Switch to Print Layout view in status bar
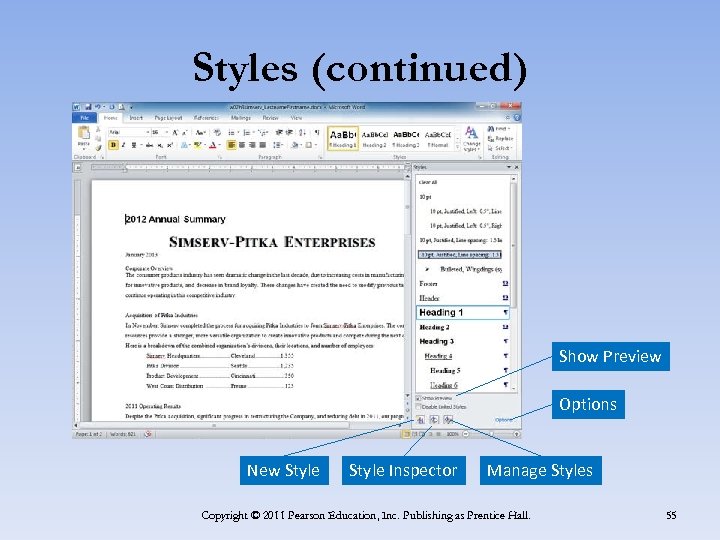The width and height of the screenshot is (720, 540). click(406, 434)
